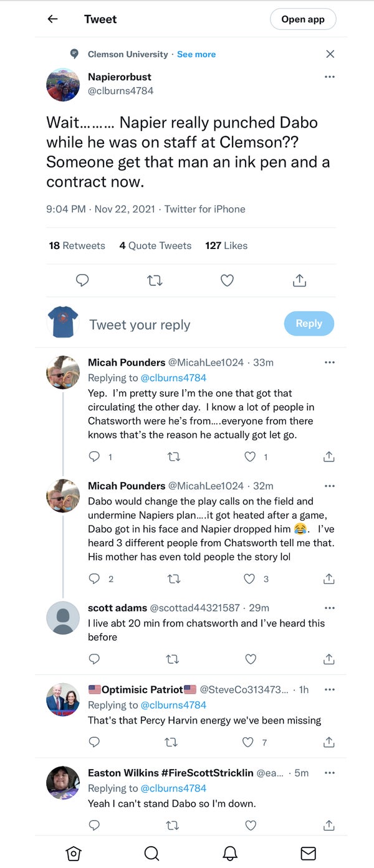Screen dimensions: 374x868
Task: Like Micah Pounders' first reply with 1 like
Action: coord(251,456)
